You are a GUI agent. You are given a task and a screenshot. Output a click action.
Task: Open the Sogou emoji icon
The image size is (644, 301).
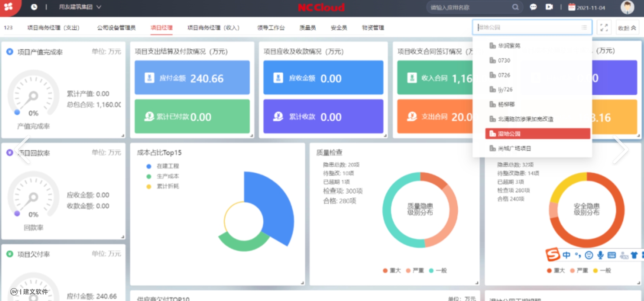[589, 255]
